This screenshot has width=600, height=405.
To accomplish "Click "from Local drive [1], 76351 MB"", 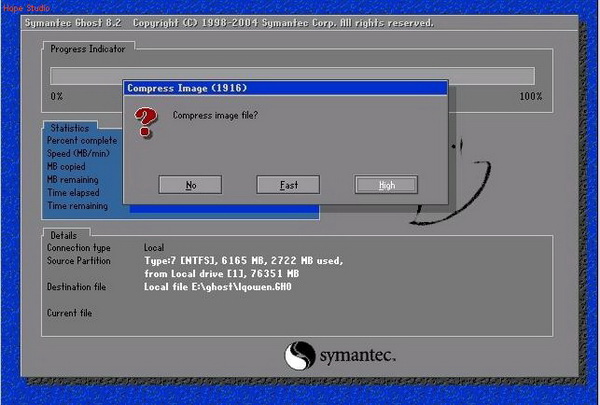I will point(222,274).
